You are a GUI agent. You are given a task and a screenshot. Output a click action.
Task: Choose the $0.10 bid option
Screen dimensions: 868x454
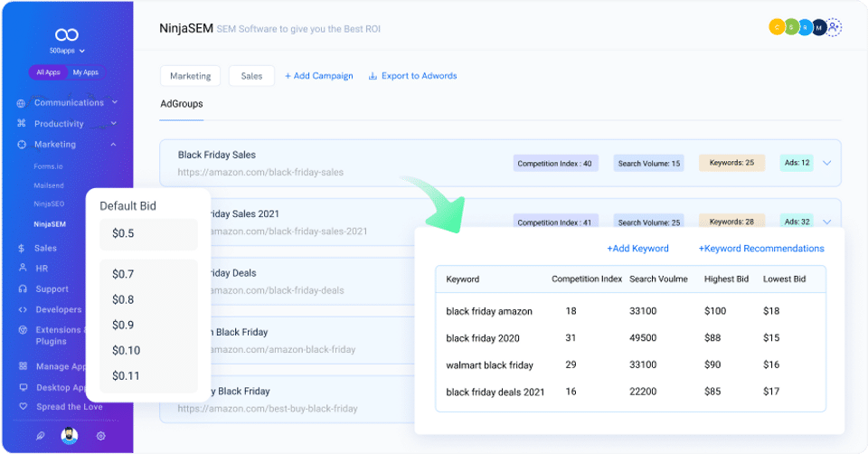coord(127,351)
